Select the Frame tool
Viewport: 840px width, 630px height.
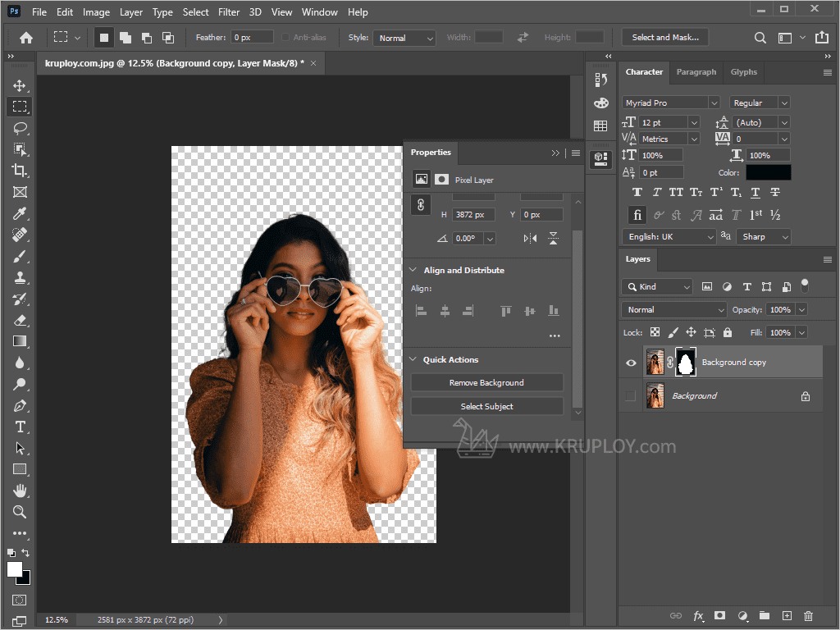coord(20,192)
